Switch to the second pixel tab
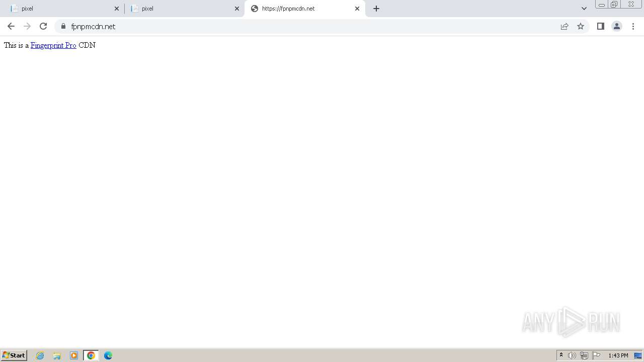The image size is (644, 362). tap(184, 9)
